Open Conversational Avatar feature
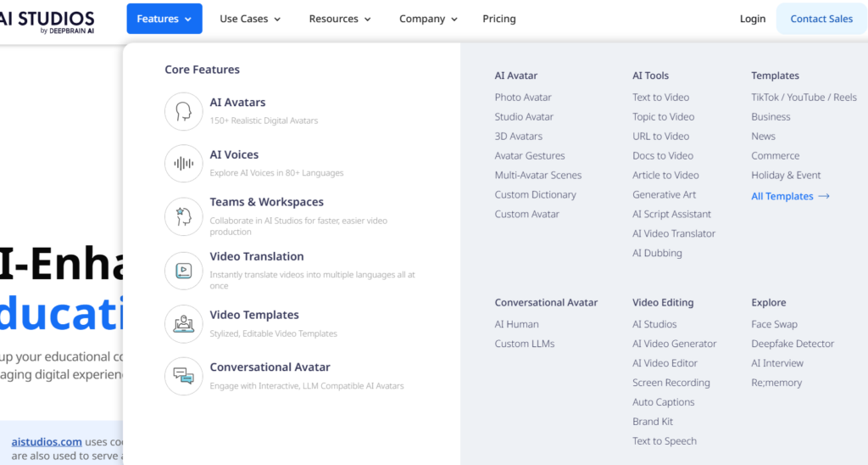The height and width of the screenshot is (465, 868). [x=270, y=367]
